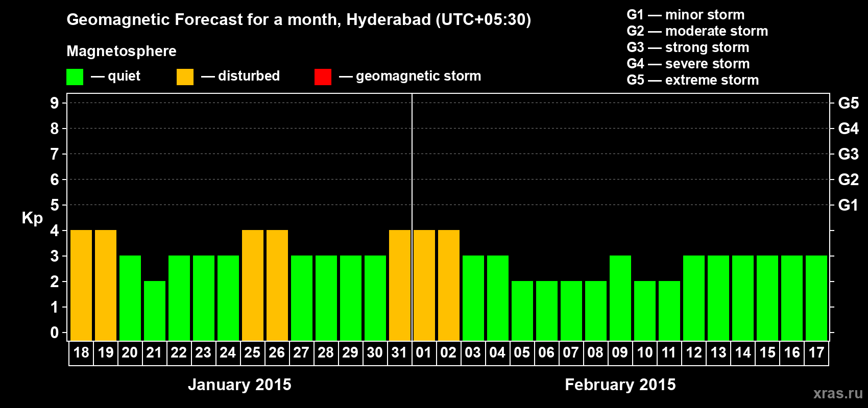This screenshot has height=408, width=868.
Task: Click the green bar for February 09
Action: point(620,298)
